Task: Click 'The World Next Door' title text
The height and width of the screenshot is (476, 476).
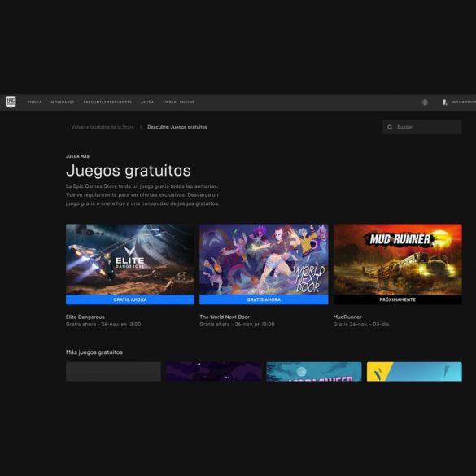Action: coord(225,317)
